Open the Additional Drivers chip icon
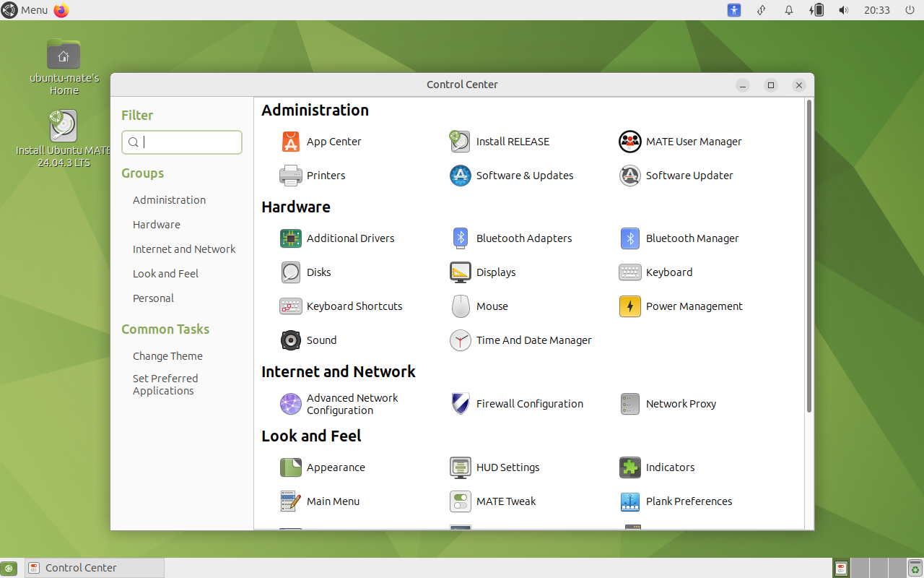924x578 pixels. point(290,238)
